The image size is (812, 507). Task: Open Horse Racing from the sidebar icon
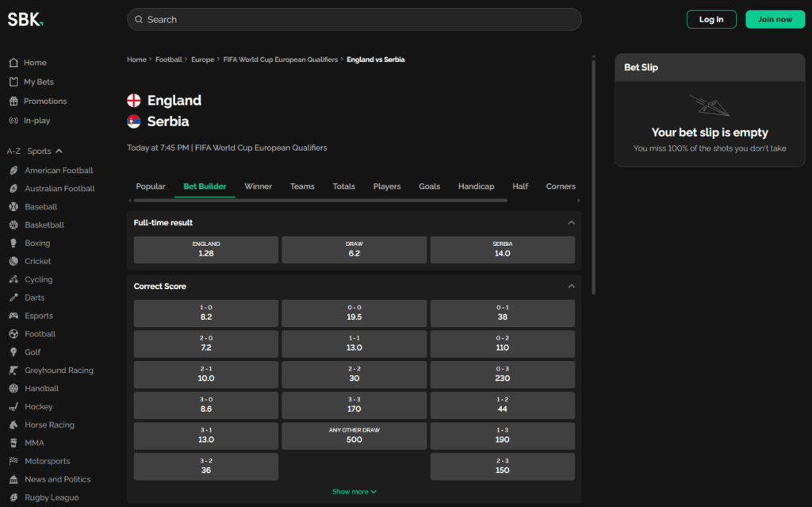coord(14,424)
